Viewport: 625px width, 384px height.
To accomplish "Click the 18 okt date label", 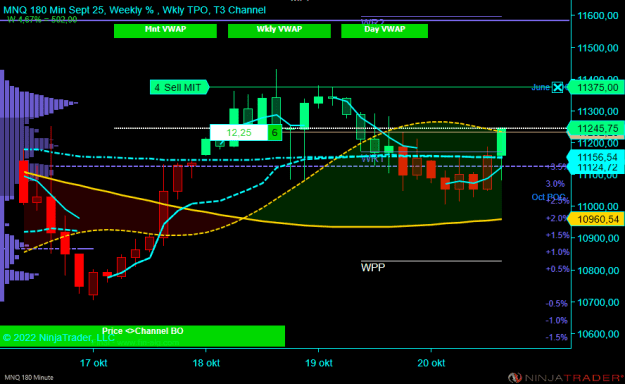I will pyautogui.click(x=206, y=363).
